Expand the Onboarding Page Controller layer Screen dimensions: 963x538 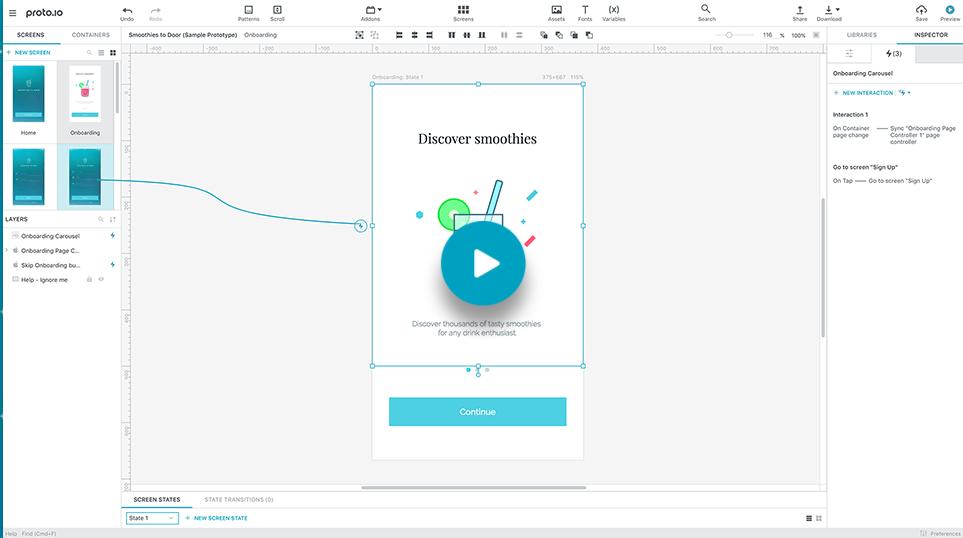tap(6, 250)
